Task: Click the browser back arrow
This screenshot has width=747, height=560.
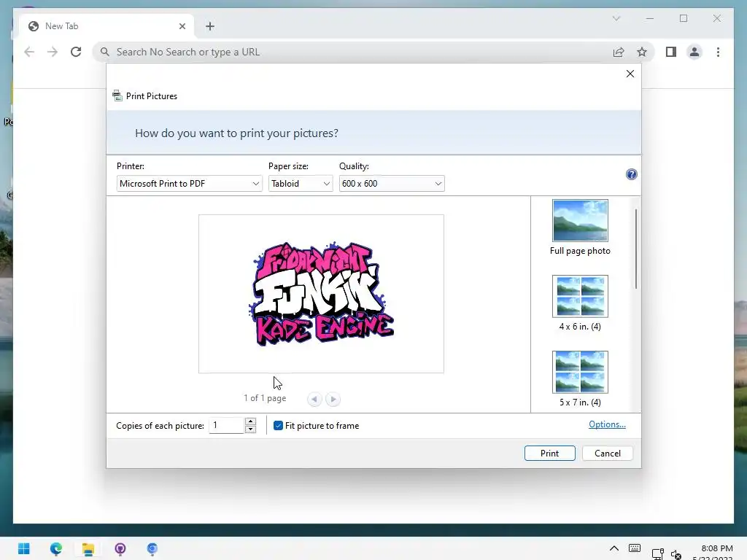Action: (29, 52)
